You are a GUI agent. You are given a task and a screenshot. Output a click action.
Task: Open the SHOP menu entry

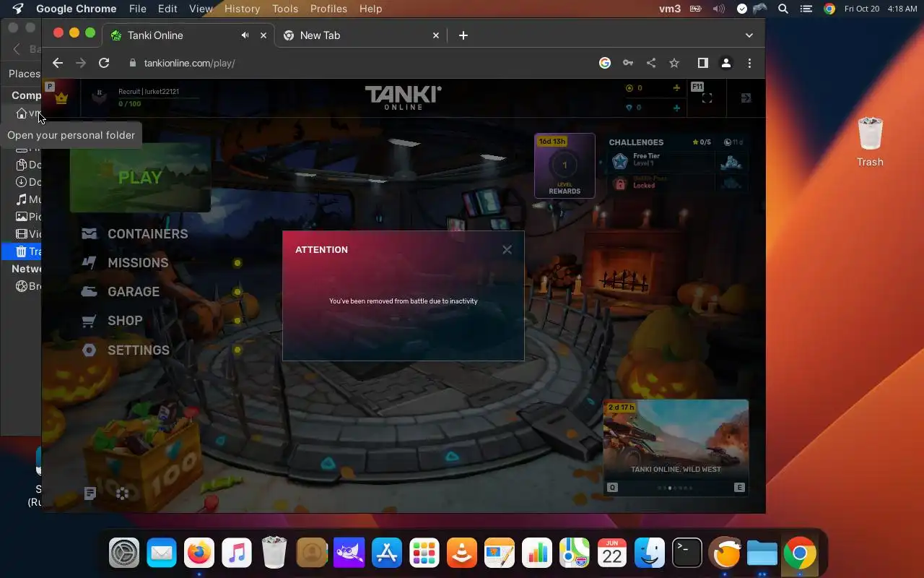point(112,321)
